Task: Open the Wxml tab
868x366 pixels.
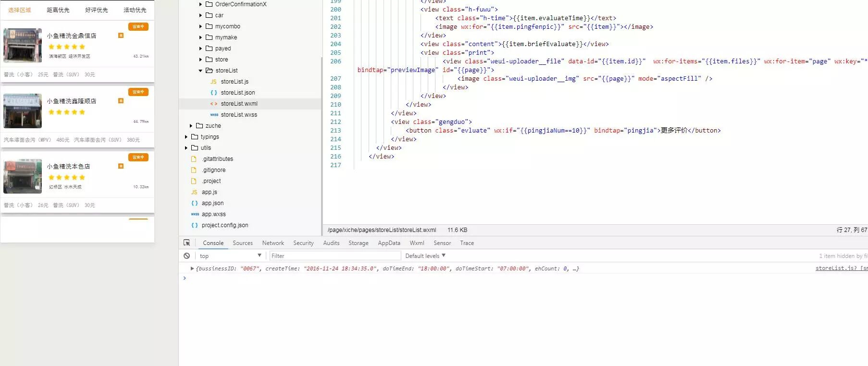Action: tap(417, 243)
